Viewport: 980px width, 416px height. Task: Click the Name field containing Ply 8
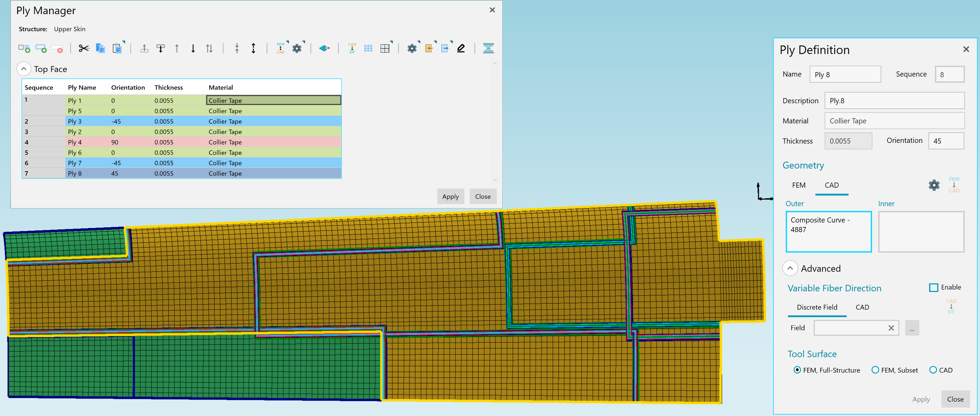pos(845,74)
